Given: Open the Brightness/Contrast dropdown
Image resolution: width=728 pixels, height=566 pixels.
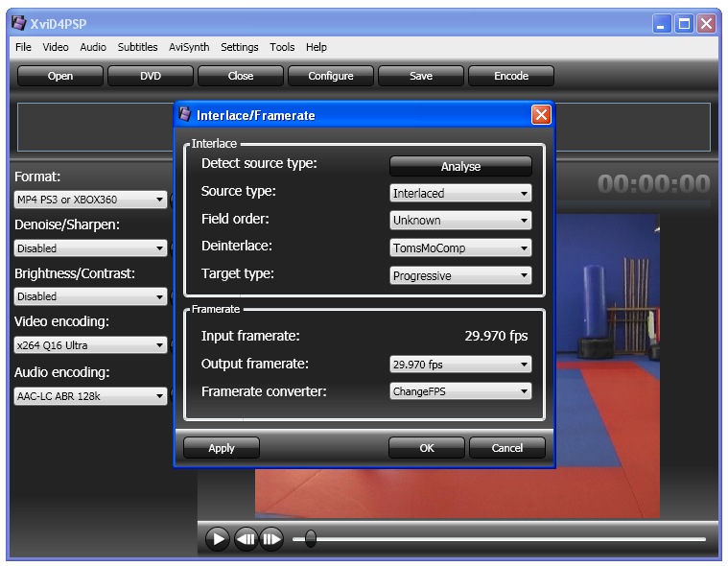Looking at the screenshot, I should (90, 296).
